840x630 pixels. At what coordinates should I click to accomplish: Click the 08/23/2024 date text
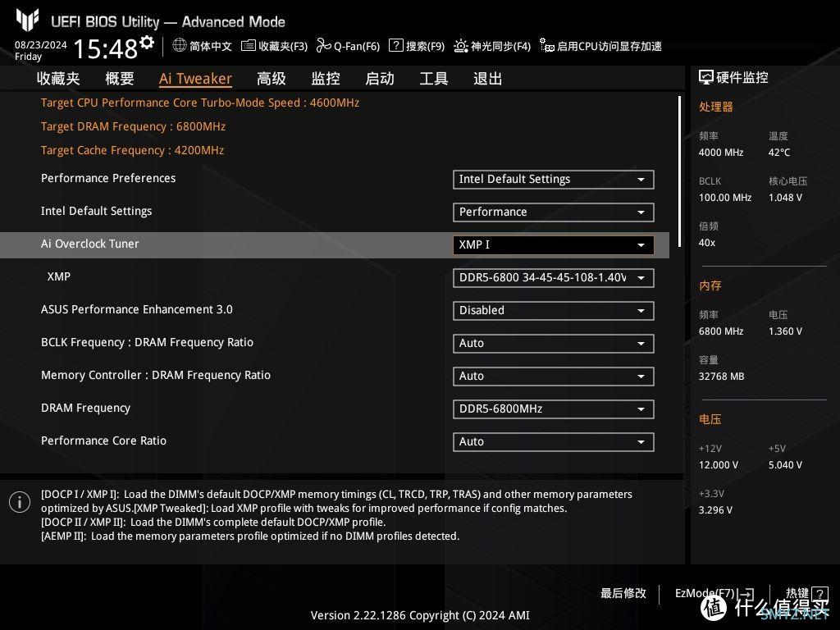41,45
